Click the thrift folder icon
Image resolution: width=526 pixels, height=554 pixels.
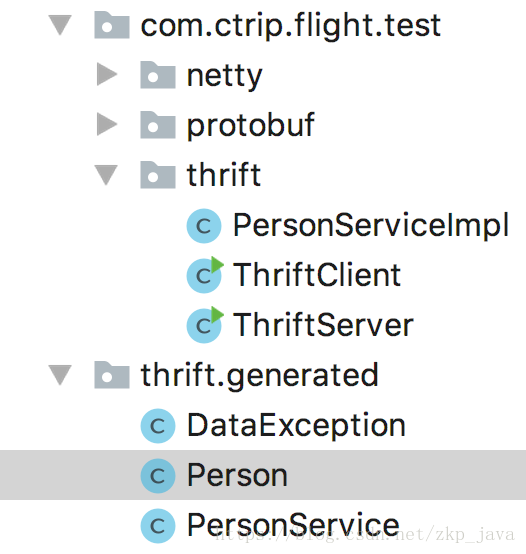[x=158, y=175]
